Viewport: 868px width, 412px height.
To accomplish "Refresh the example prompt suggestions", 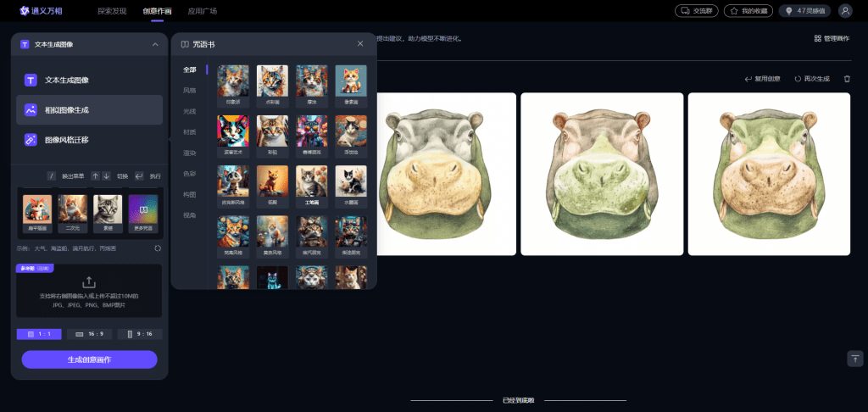I will (x=158, y=248).
